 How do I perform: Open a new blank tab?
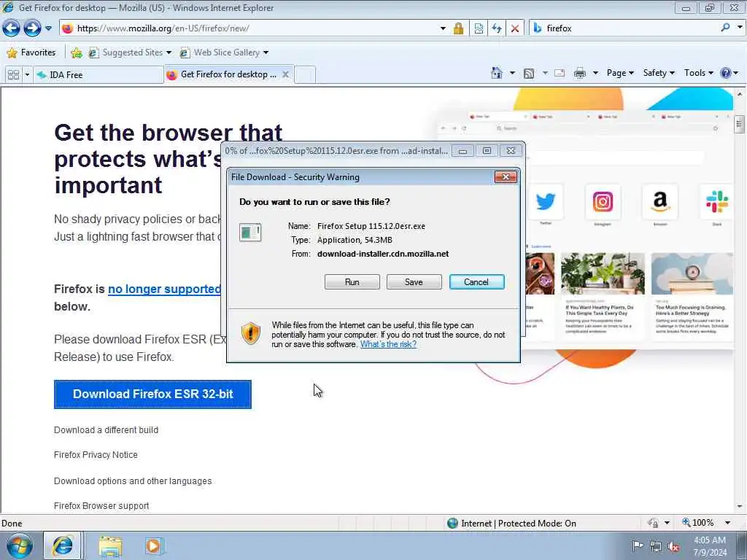[x=305, y=75]
